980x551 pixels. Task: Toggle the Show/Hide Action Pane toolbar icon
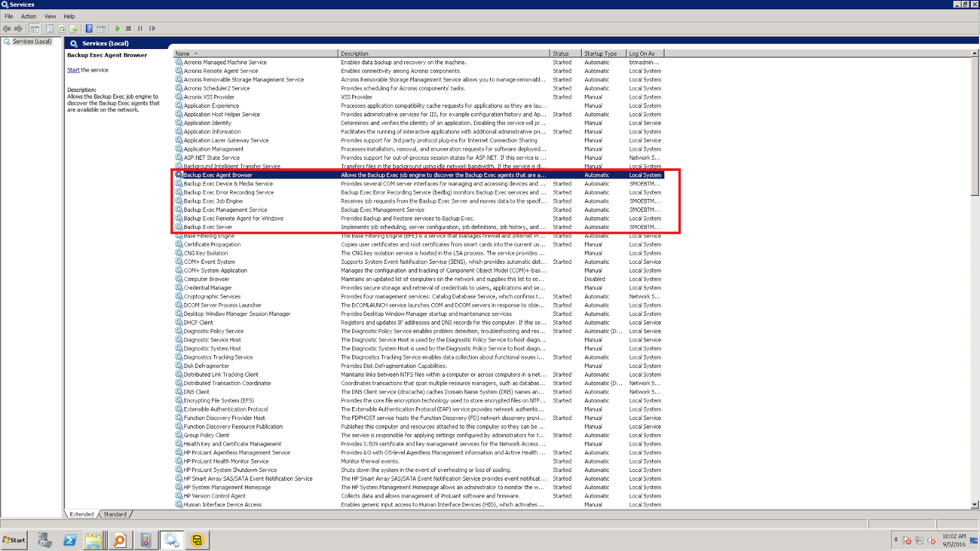click(x=101, y=29)
